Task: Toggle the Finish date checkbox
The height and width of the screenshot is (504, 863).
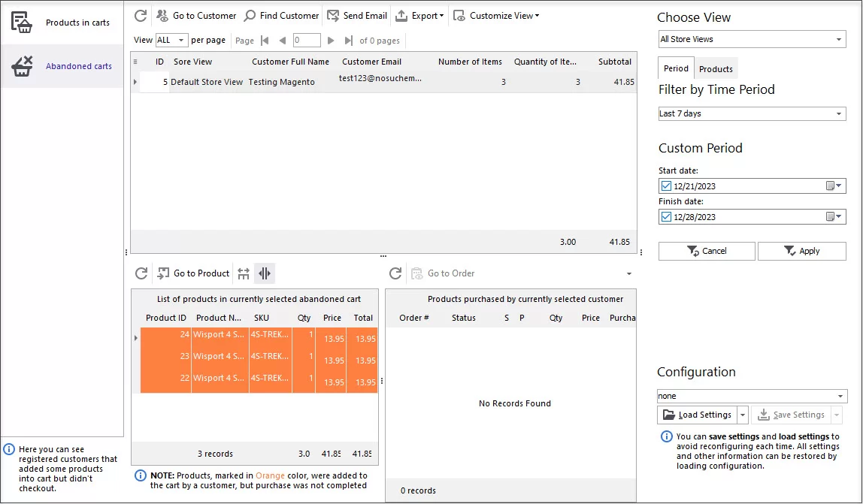Action: pos(666,217)
